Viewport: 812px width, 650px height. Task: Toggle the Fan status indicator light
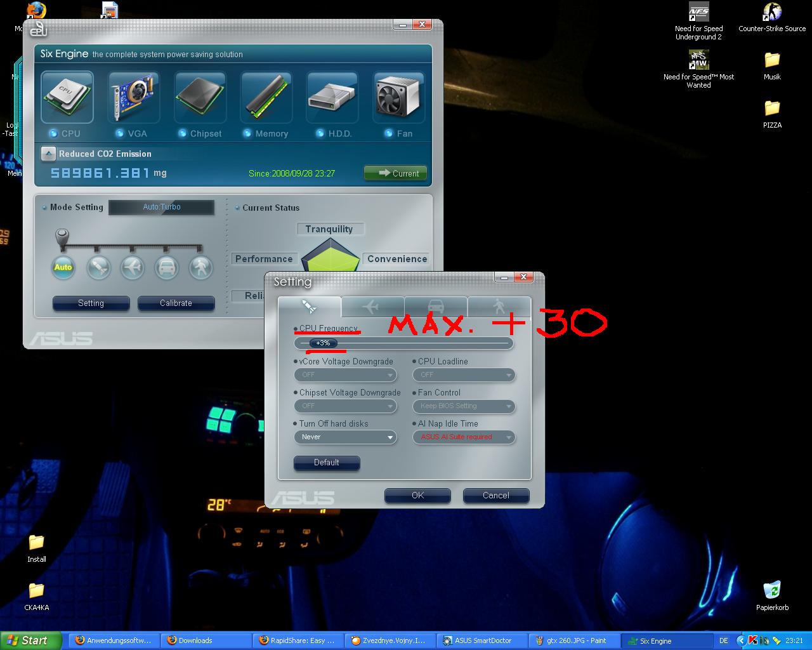389,133
